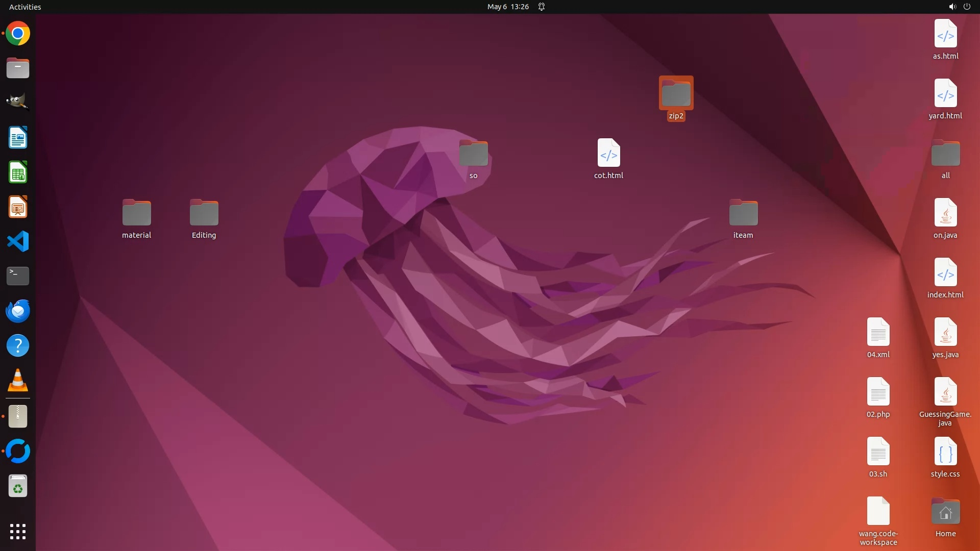
Task: Select the Home folder icon
Action: (x=945, y=512)
